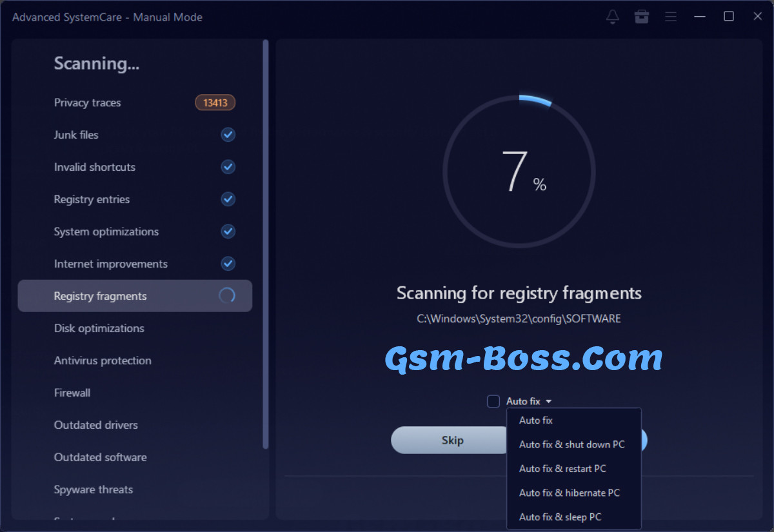This screenshot has height=532, width=774.
Task: Select the Registry entries row label
Action: [x=92, y=199]
